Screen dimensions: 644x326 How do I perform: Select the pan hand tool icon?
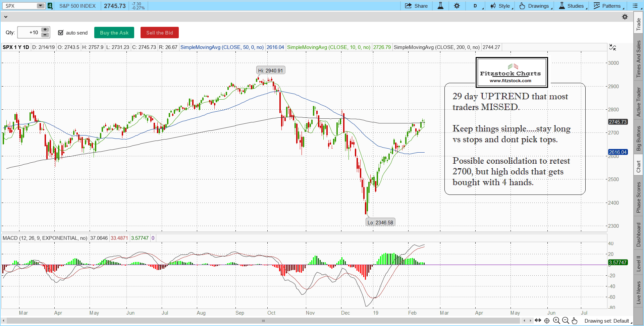click(575, 321)
